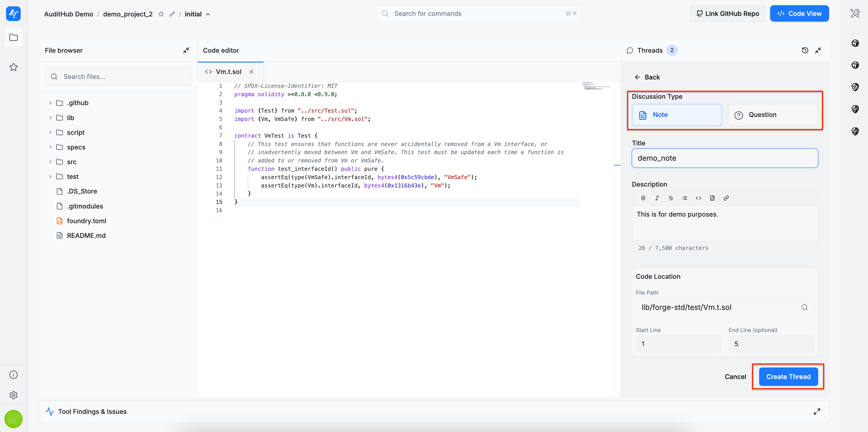
Task: Insert inline code with code icon
Action: click(698, 198)
